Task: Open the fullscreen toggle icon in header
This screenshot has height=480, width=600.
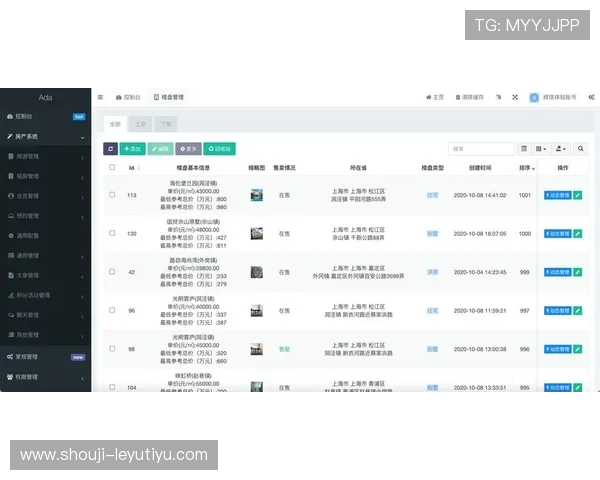Action: tap(515, 97)
